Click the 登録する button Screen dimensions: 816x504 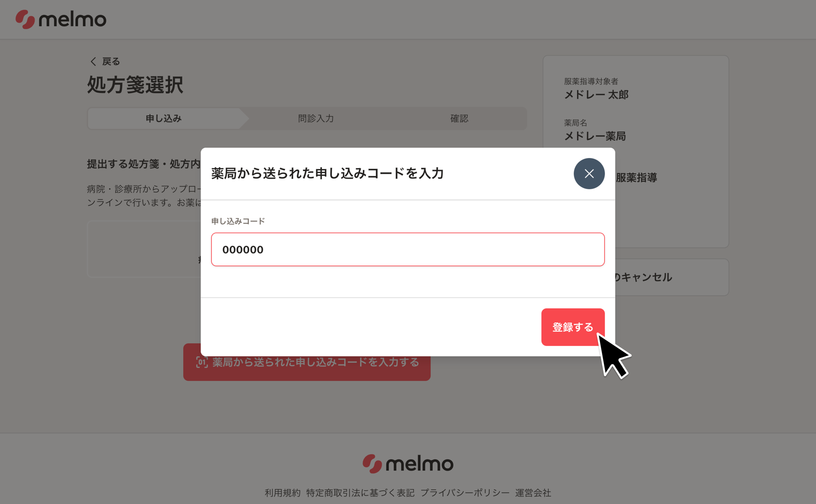(573, 327)
